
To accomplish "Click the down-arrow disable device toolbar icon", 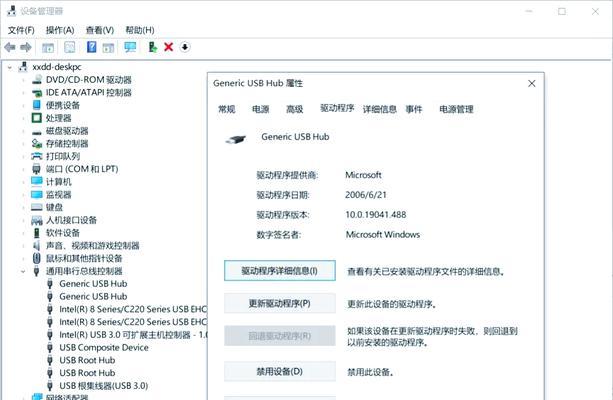I will (x=185, y=47).
